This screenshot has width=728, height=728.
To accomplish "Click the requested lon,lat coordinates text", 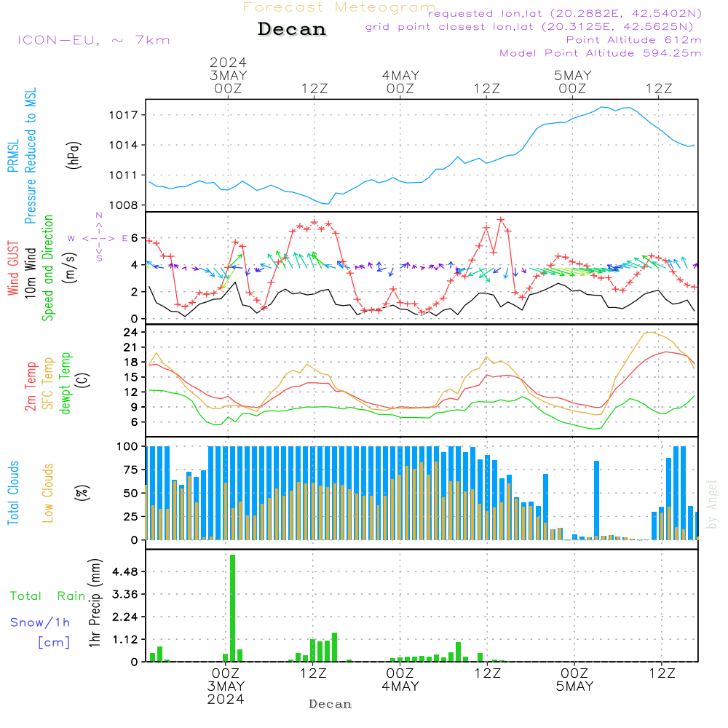I will [x=565, y=14].
